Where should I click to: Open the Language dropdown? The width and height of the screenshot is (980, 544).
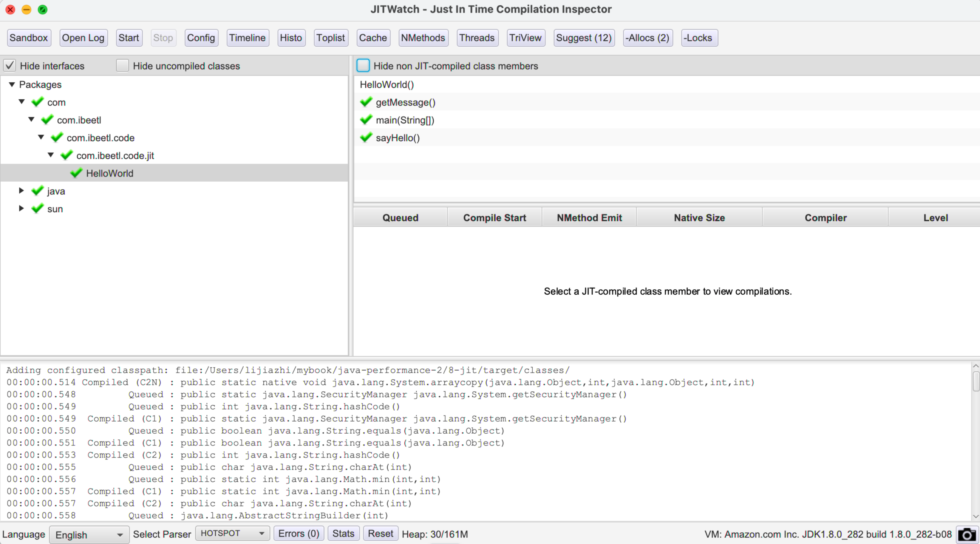click(x=89, y=535)
